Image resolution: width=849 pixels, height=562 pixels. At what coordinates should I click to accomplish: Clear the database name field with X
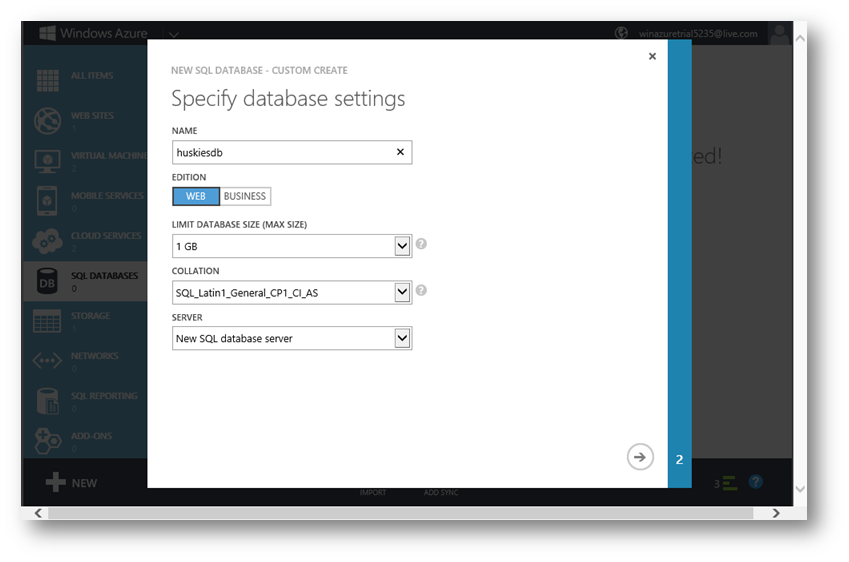400,152
